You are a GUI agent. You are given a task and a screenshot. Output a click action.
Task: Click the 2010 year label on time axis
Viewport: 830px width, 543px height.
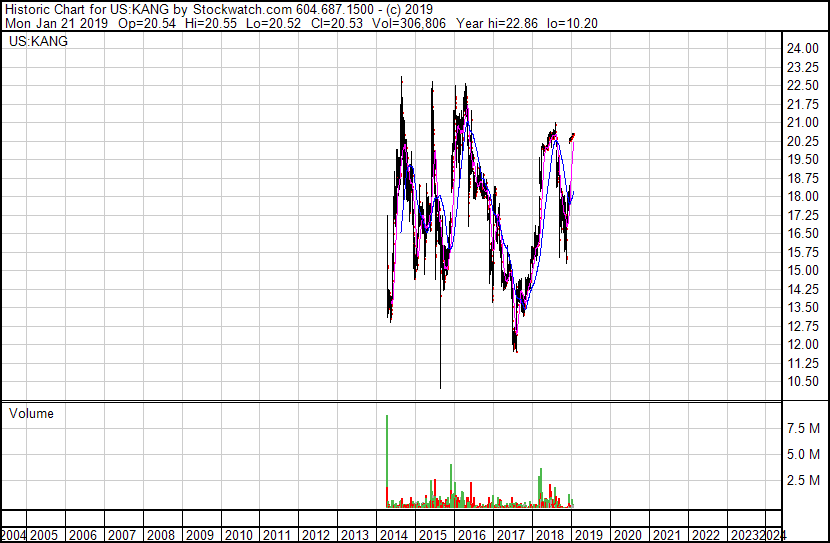tap(238, 535)
